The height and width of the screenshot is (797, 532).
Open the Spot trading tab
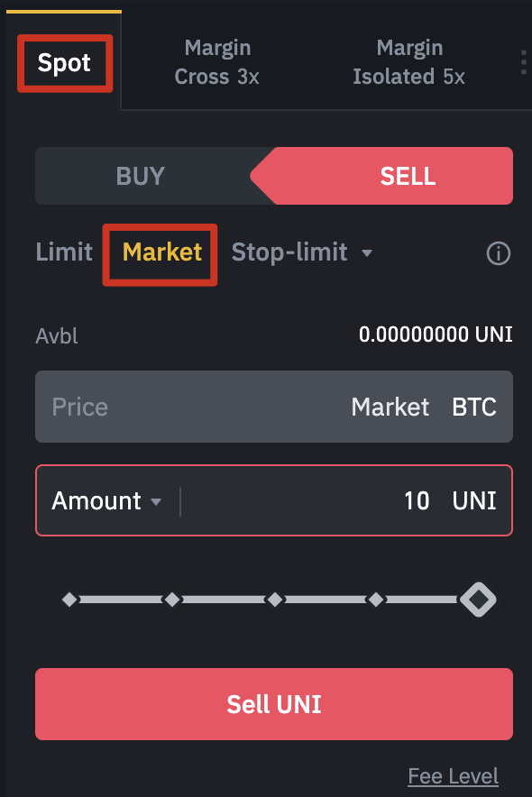pos(64,63)
